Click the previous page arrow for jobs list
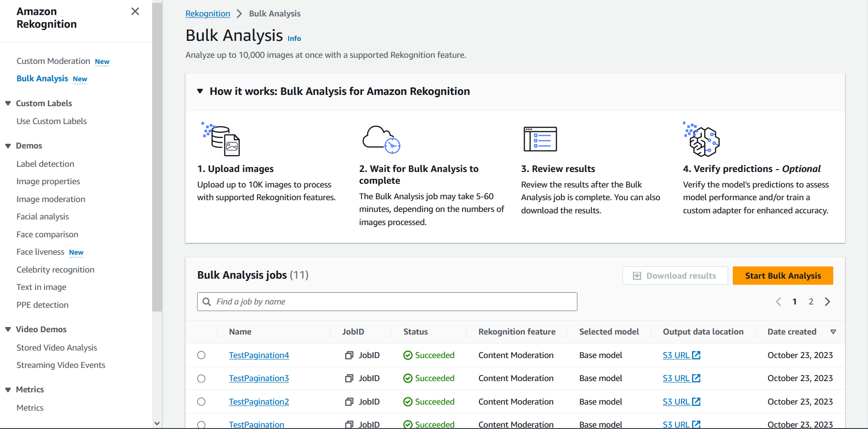This screenshot has height=429, width=868. (x=778, y=301)
